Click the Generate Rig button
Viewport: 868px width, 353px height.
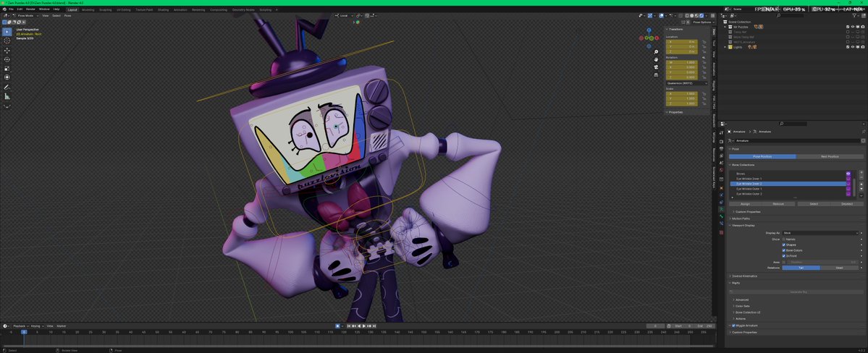point(796,292)
